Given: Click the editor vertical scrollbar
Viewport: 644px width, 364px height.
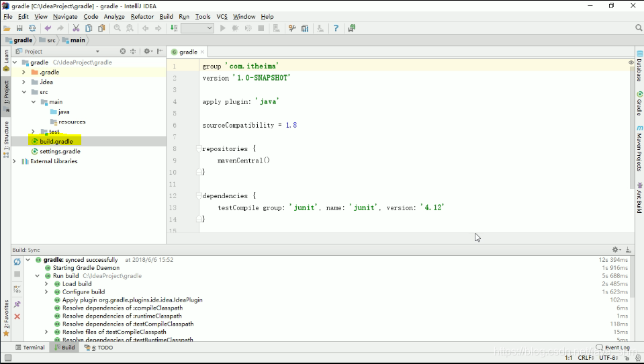Looking at the screenshot, I should coord(632,128).
